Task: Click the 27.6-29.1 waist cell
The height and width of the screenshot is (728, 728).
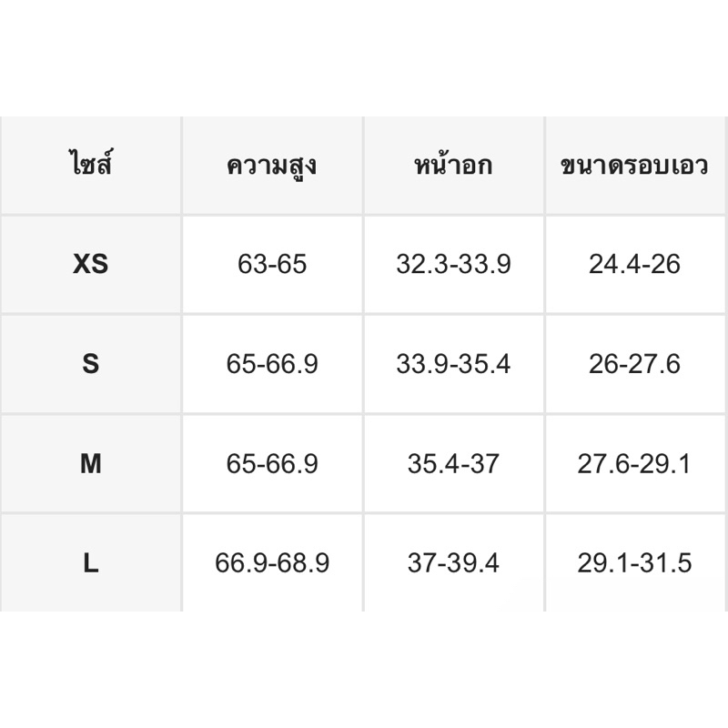Action: click(x=634, y=463)
